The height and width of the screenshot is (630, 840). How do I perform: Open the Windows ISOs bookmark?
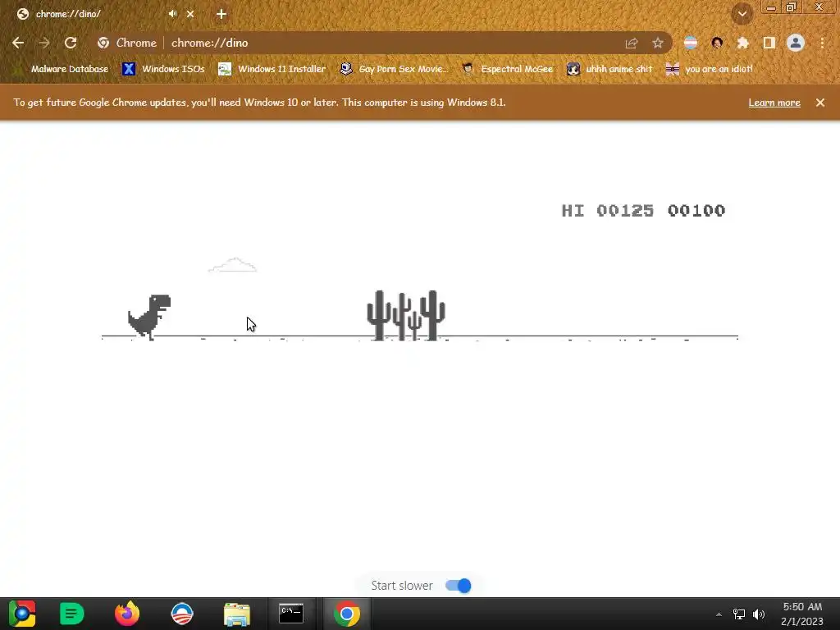coord(164,69)
